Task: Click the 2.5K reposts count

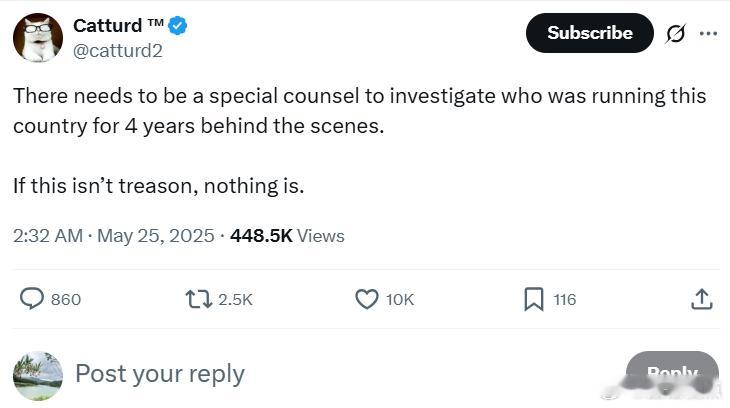Action: click(235, 299)
